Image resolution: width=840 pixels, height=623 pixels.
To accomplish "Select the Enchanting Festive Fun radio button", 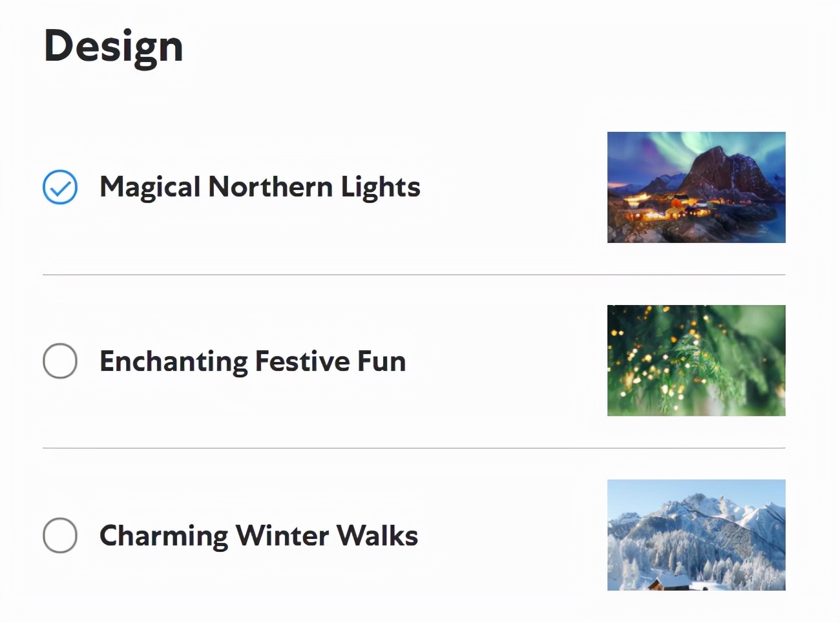I will click(x=60, y=361).
